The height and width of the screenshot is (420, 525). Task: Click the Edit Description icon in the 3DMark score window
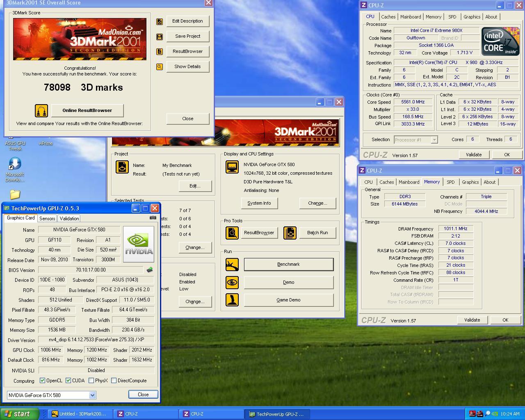tap(160, 21)
